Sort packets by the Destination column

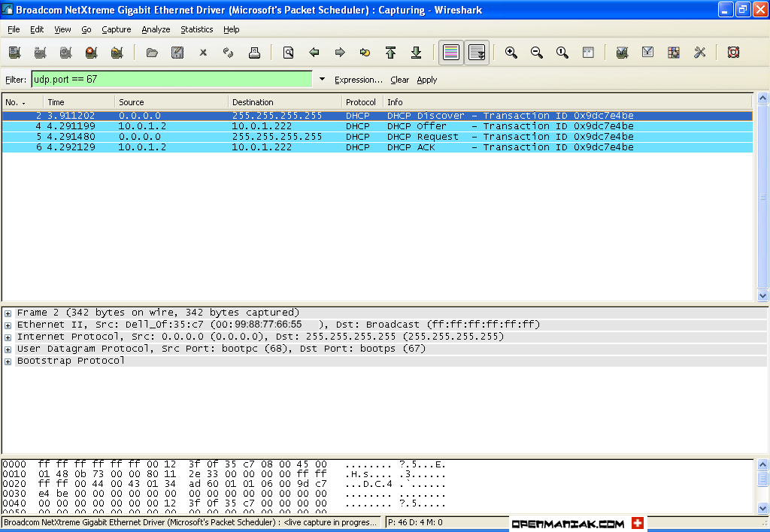285,102
